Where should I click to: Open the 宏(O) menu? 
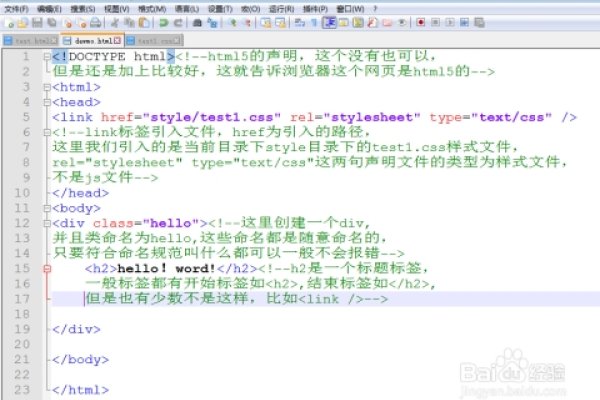click(251, 8)
